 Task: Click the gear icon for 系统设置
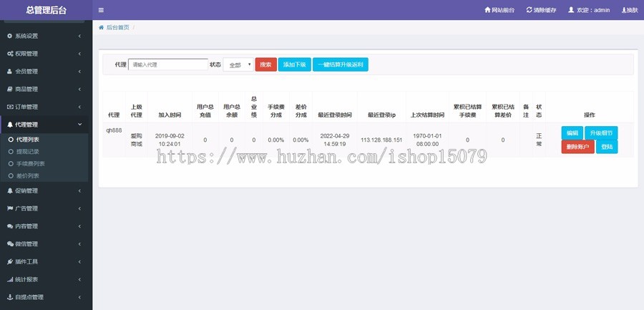10,37
